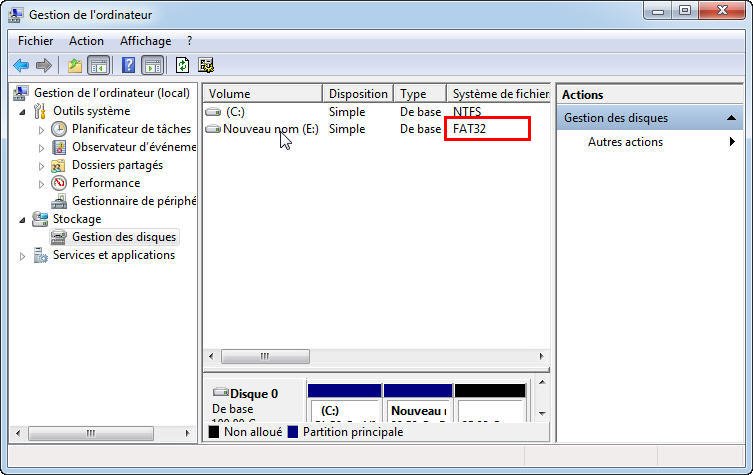This screenshot has height=475, width=753.
Task: Click Autres actions in the Actions pane
Action: [625, 142]
